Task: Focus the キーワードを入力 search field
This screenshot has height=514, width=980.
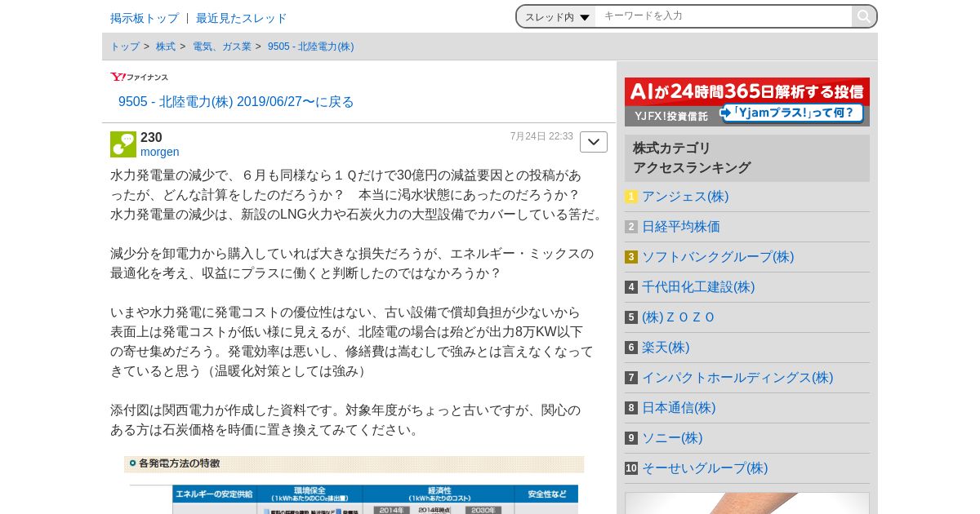Action: [x=724, y=16]
